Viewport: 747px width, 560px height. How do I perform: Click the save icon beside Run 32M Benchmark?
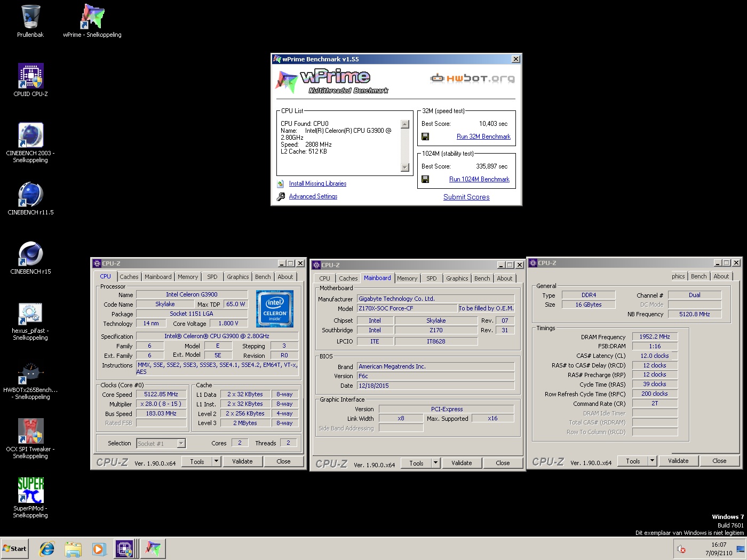click(425, 137)
